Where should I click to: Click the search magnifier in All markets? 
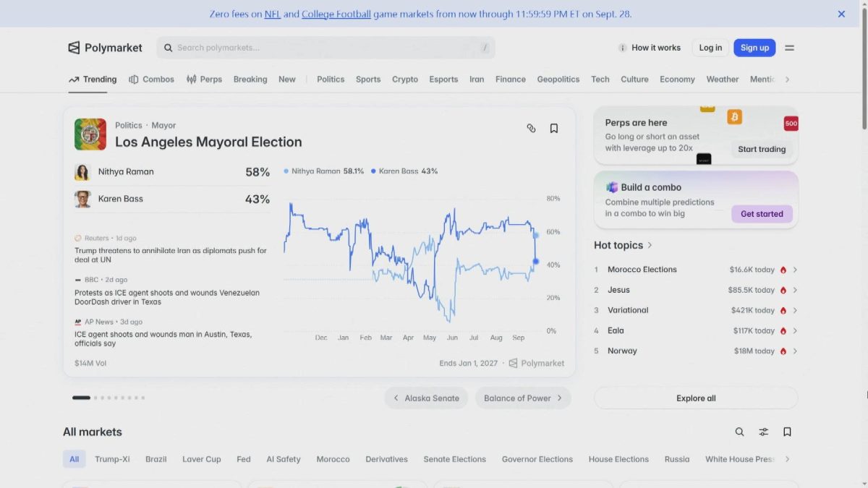click(739, 432)
